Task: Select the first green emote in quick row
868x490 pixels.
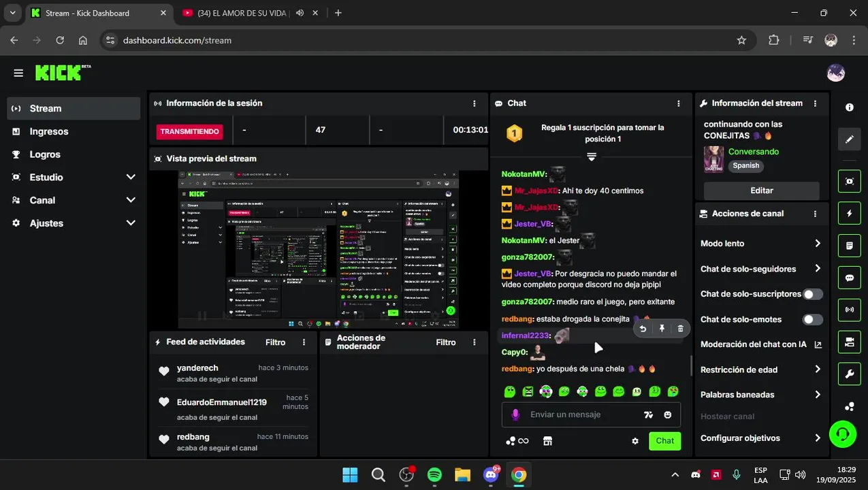Action: (x=509, y=391)
